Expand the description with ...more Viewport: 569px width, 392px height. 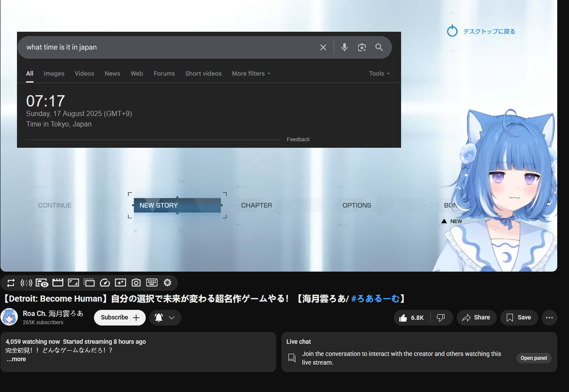[16, 359]
